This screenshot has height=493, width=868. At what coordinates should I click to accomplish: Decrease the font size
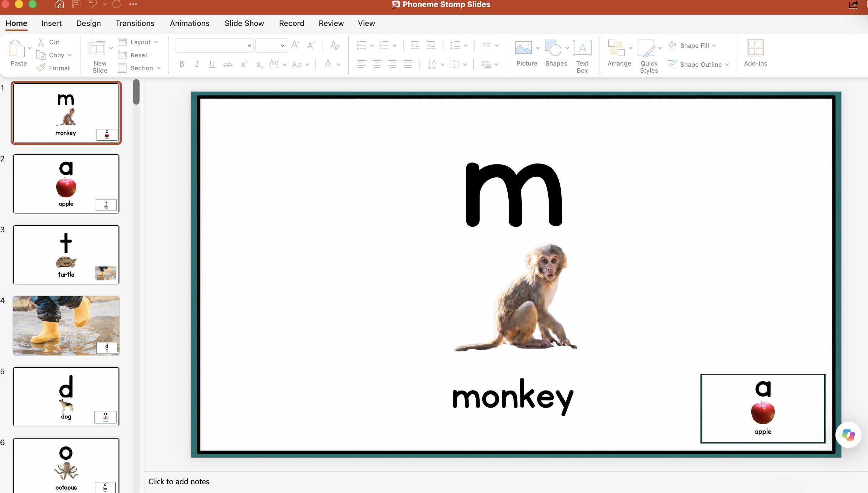(x=311, y=45)
